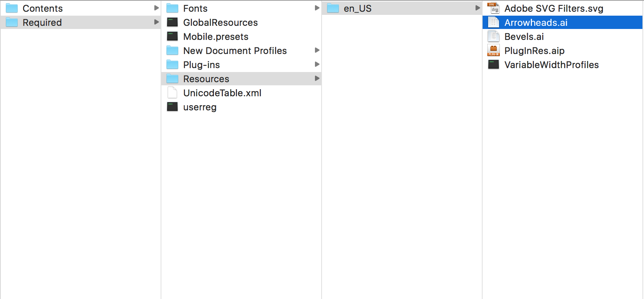The height and width of the screenshot is (299, 644).
Task: Expand the Fonts folder arrow
Action: point(317,8)
